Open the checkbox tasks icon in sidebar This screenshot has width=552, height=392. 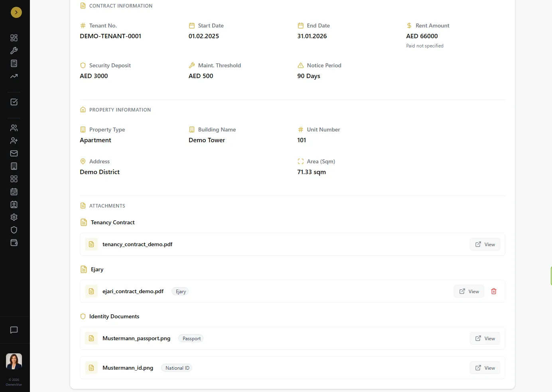point(14,102)
